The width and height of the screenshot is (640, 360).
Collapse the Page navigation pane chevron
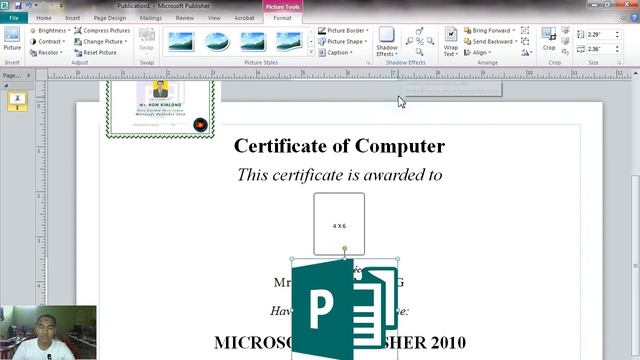pos(28,76)
